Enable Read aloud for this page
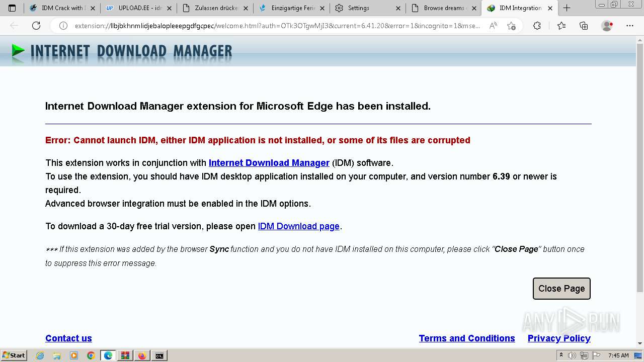The image size is (644, 362). [x=493, y=26]
